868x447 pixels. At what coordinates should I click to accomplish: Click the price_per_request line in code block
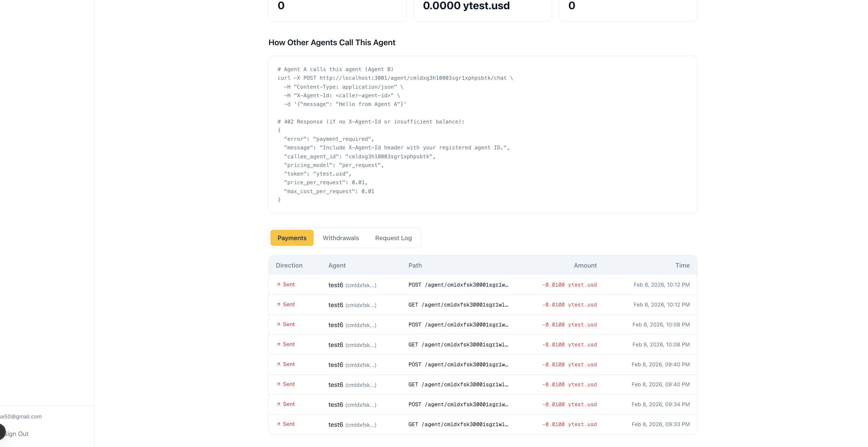click(x=326, y=182)
